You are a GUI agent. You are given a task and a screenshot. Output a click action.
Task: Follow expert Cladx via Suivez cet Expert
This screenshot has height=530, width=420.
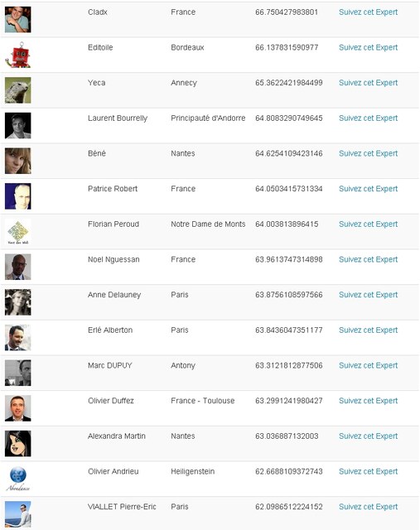click(369, 12)
